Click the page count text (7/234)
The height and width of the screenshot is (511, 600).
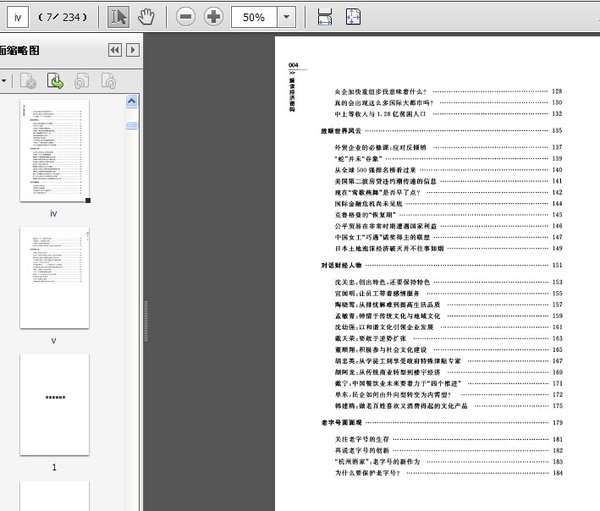point(63,17)
